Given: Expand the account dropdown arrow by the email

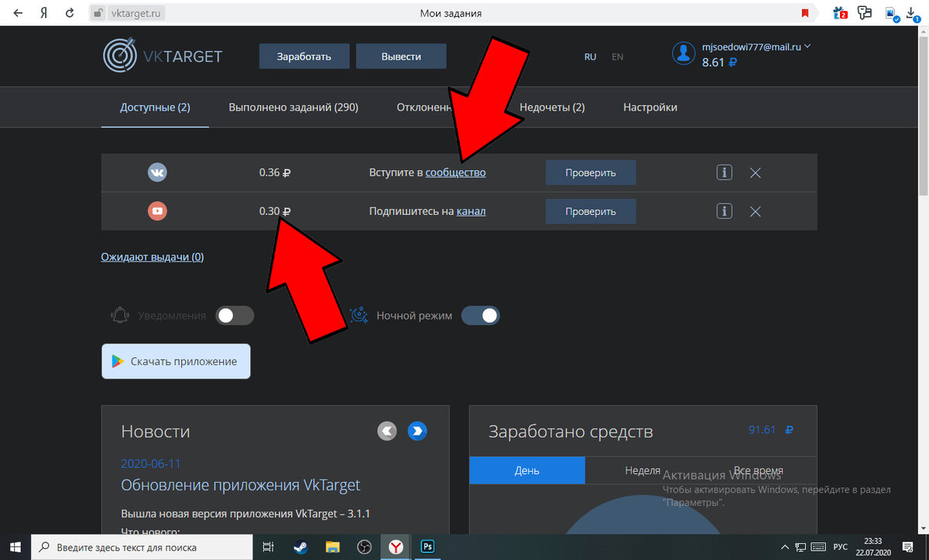Looking at the screenshot, I should point(807,46).
